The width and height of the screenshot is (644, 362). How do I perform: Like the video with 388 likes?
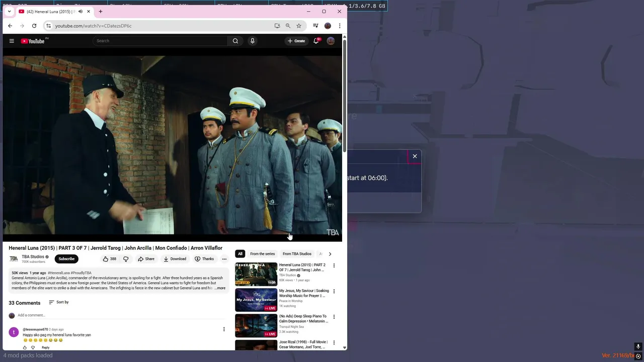[x=109, y=259]
